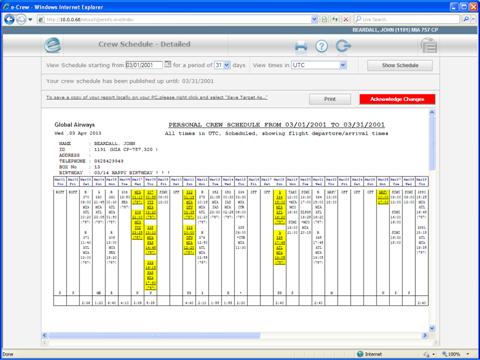Click the Internet zone status bar indicator
The width and height of the screenshot is (480, 360).
coord(369,354)
